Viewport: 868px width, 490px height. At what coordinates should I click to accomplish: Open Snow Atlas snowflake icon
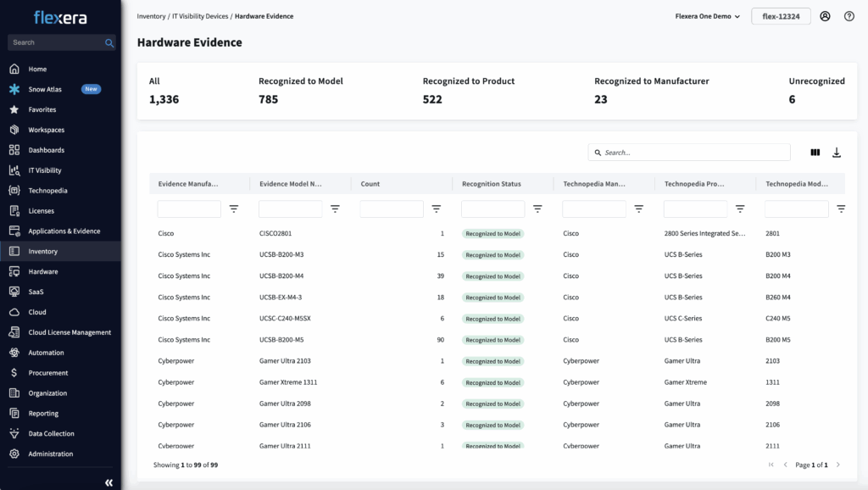(x=14, y=89)
